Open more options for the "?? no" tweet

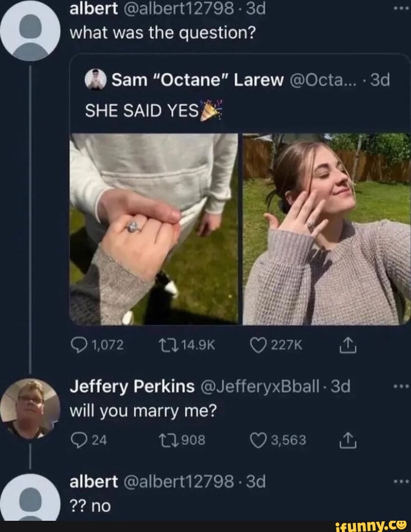coord(401,481)
